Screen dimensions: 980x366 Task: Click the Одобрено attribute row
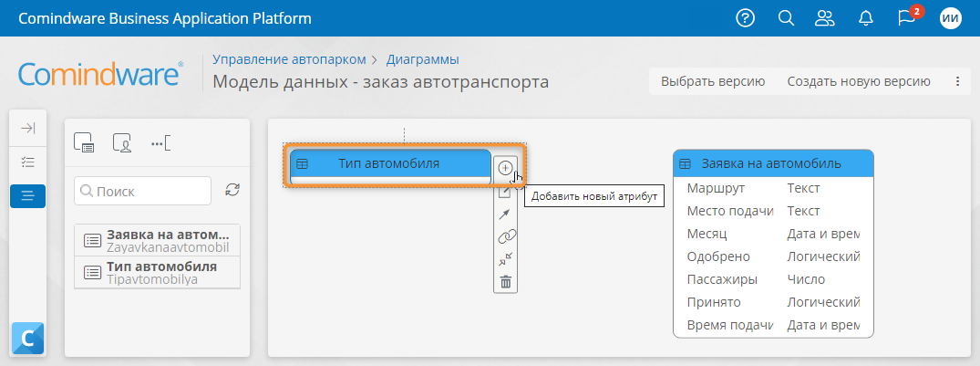[x=773, y=256]
